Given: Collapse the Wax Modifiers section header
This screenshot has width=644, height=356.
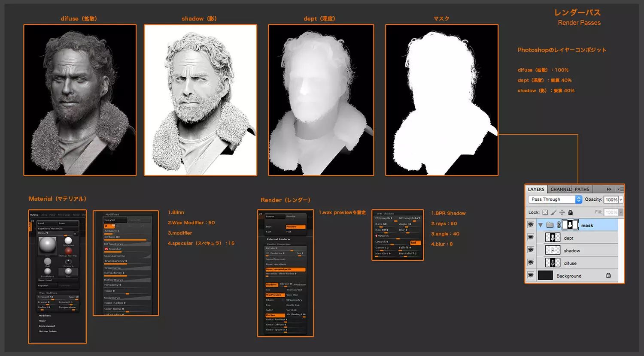Looking at the screenshot, I should click(48, 293).
